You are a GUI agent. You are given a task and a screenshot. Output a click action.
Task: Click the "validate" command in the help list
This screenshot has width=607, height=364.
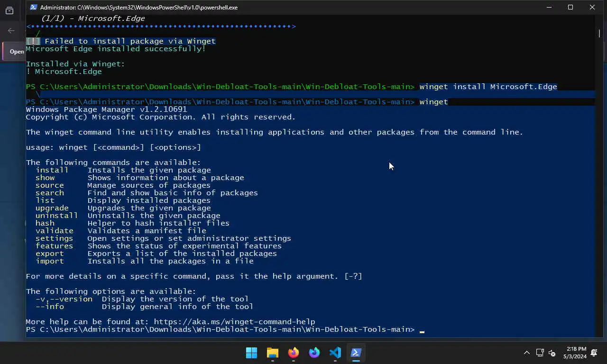(54, 231)
